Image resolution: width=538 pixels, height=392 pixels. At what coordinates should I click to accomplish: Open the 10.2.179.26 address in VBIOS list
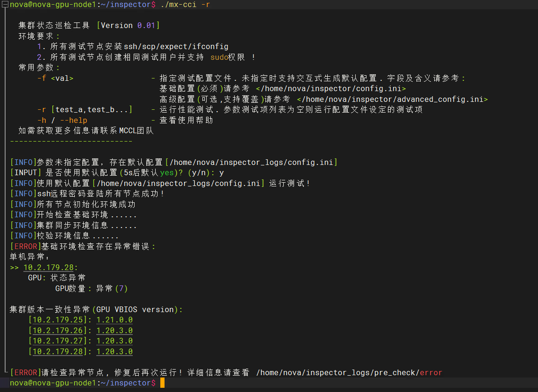(57, 331)
